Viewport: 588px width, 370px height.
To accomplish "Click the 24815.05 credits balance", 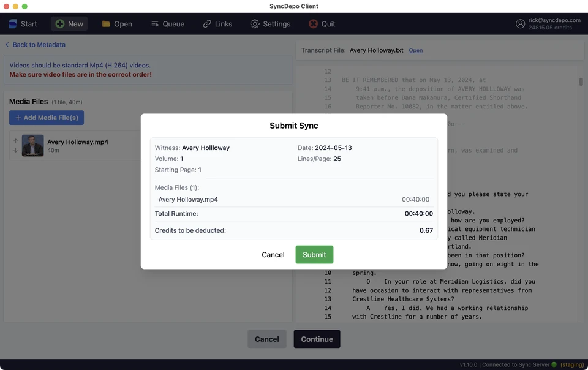I will click(x=550, y=28).
